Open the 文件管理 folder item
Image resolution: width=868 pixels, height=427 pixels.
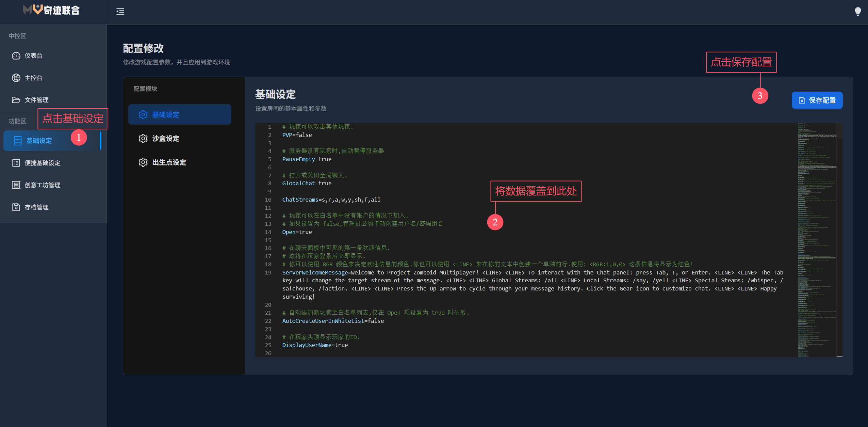pos(36,100)
